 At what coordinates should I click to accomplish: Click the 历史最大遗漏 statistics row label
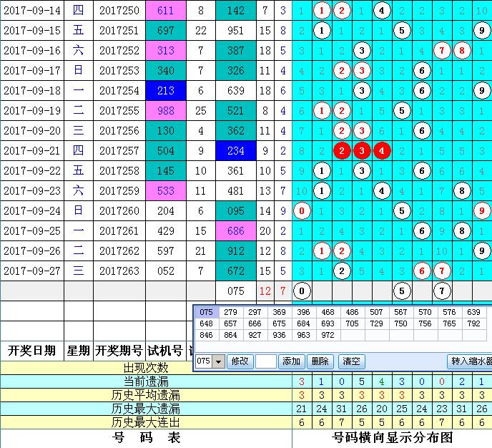pyautogui.click(x=146, y=409)
